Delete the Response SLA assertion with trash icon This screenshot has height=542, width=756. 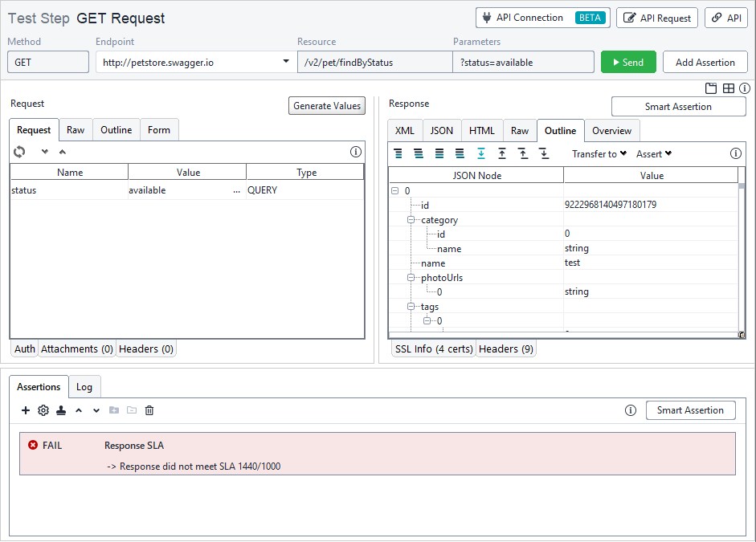pos(149,410)
